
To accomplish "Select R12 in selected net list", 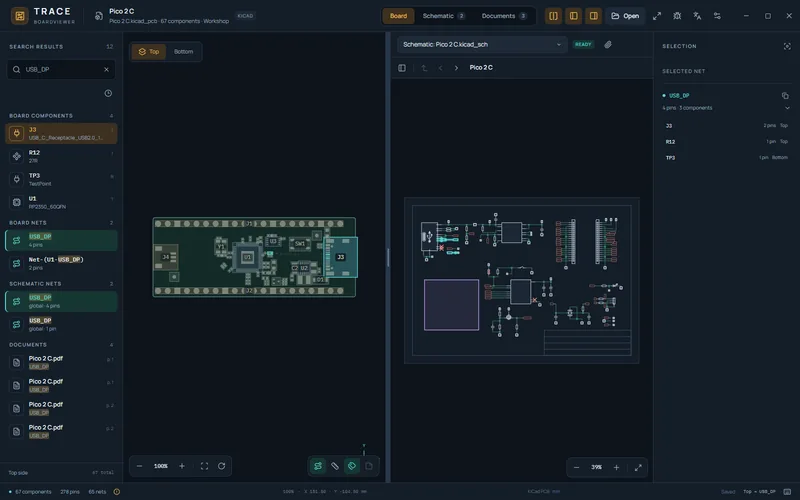I will [727, 141].
